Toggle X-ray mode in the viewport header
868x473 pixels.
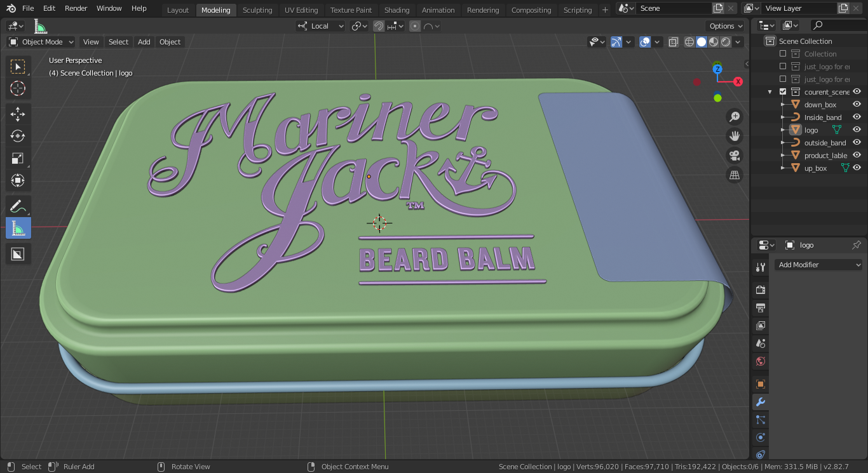coord(672,42)
